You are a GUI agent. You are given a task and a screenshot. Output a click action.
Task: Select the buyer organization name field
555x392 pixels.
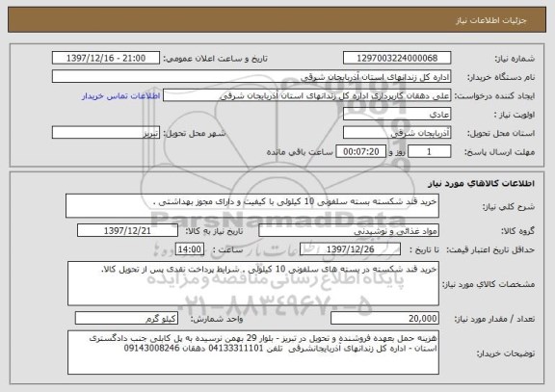(251, 77)
